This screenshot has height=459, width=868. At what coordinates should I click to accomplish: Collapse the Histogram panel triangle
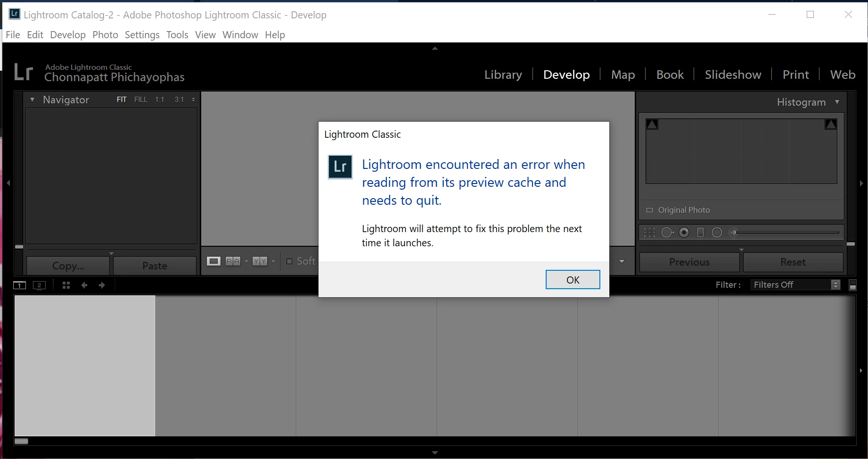tap(837, 102)
